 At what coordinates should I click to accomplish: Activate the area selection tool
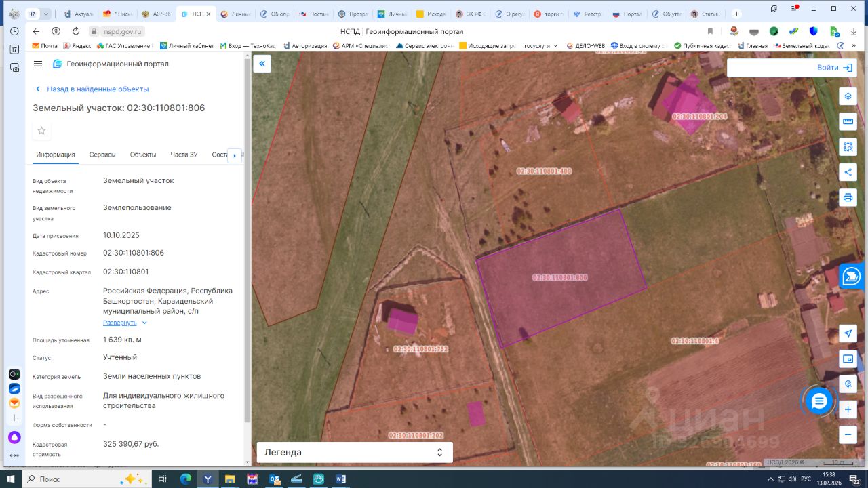click(847, 146)
